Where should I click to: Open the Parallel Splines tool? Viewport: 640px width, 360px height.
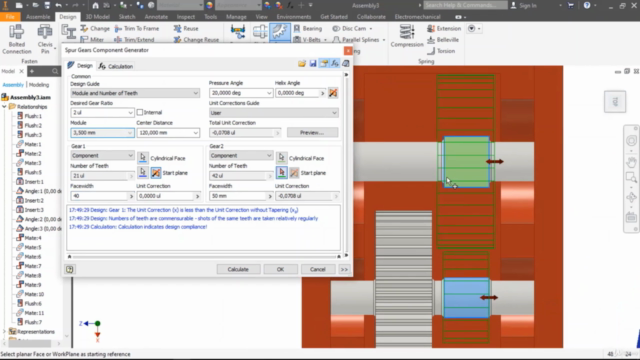tap(359, 40)
